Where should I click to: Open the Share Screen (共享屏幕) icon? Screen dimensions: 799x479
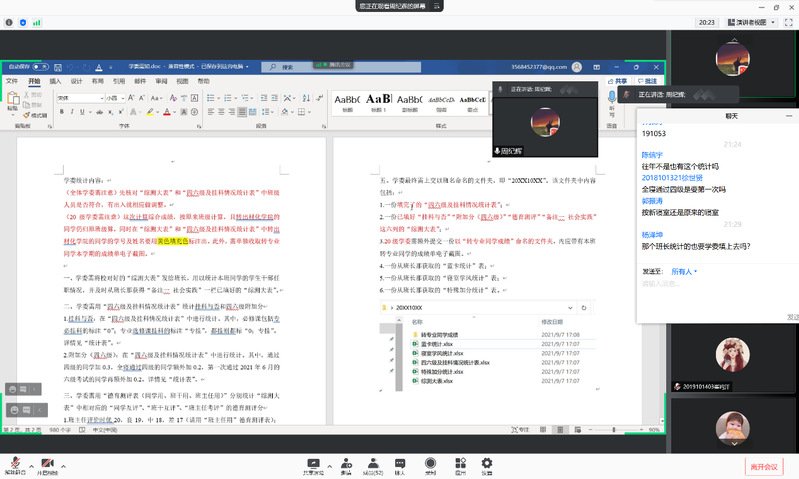pos(314,463)
